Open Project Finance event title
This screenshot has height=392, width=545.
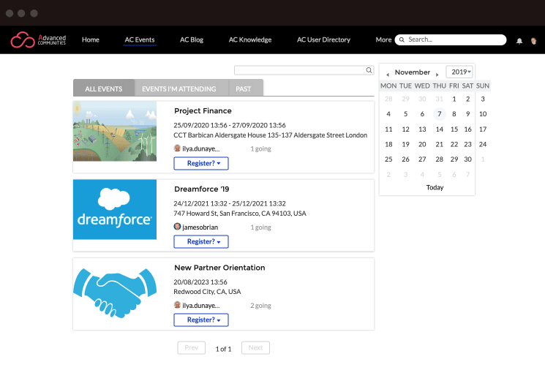click(203, 111)
